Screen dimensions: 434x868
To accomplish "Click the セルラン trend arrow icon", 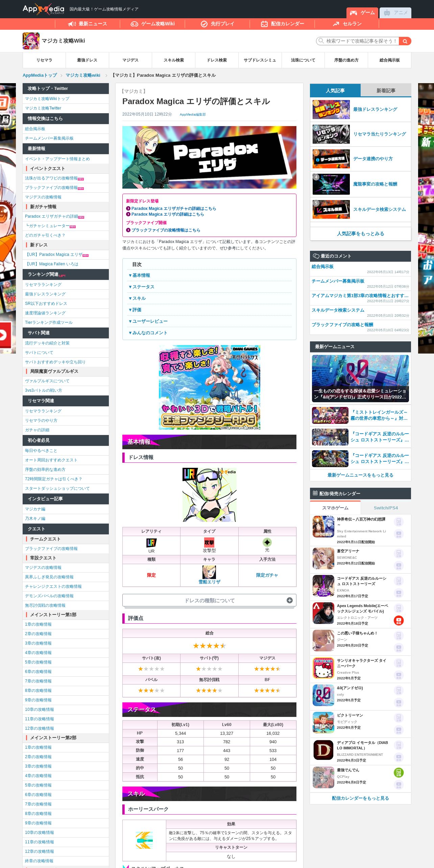I will (x=336, y=24).
